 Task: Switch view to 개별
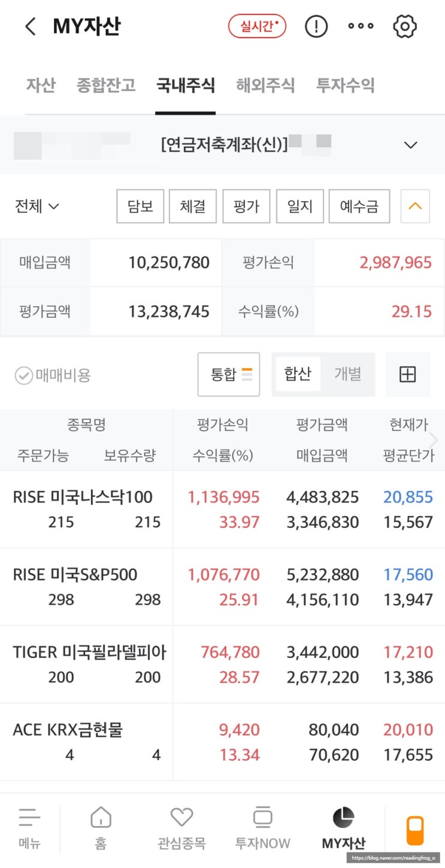(347, 375)
